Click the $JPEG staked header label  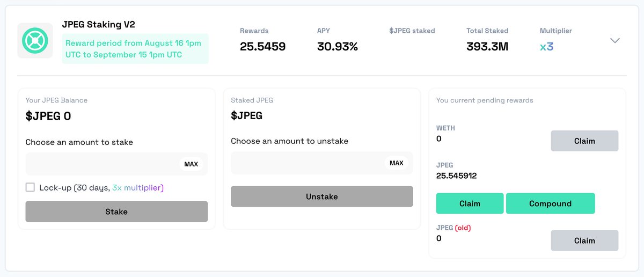click(412, 31)
